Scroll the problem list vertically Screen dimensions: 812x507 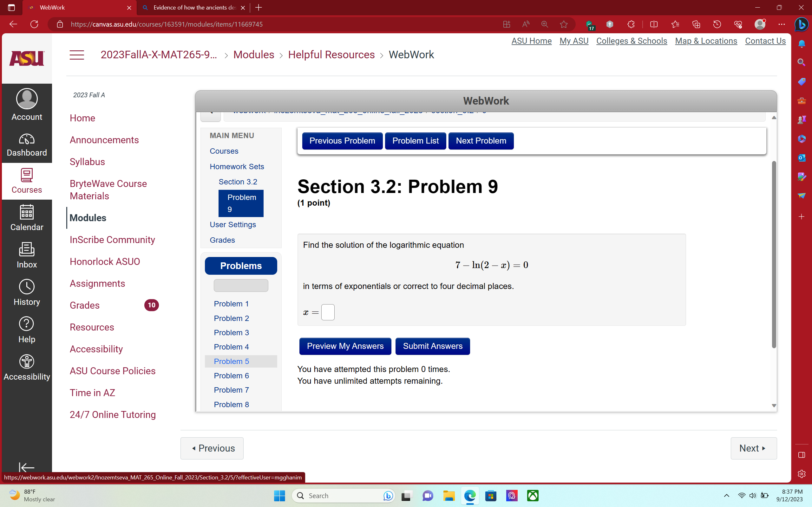(241, 285)
